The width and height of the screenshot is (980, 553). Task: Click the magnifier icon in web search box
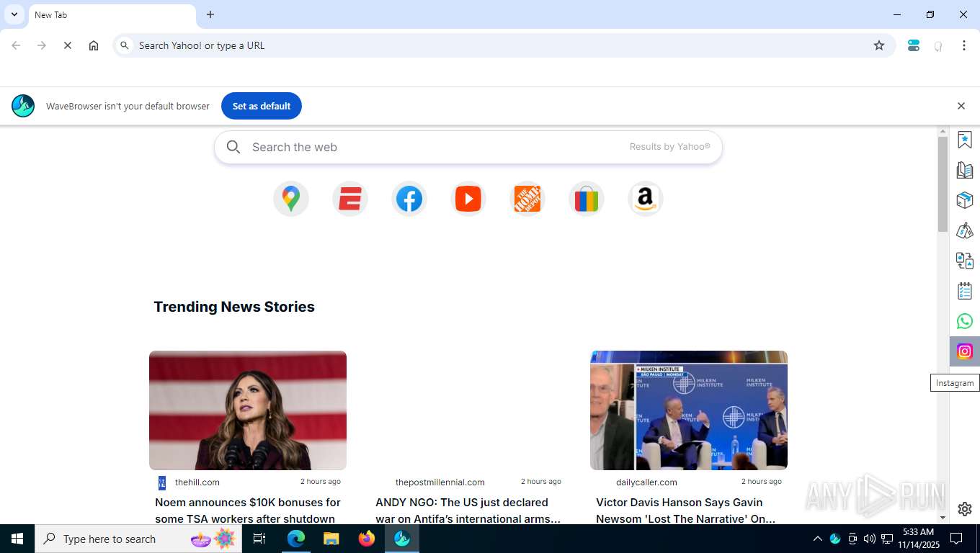233,147
